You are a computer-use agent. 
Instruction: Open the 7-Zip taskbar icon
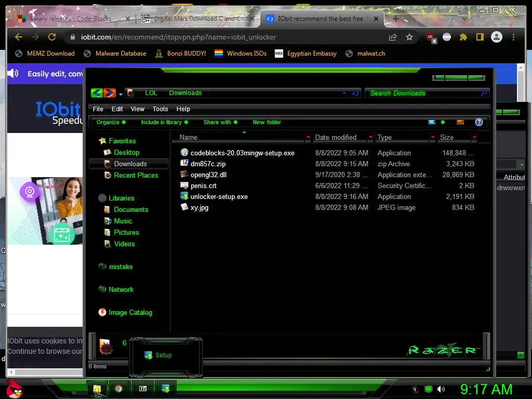143,389
